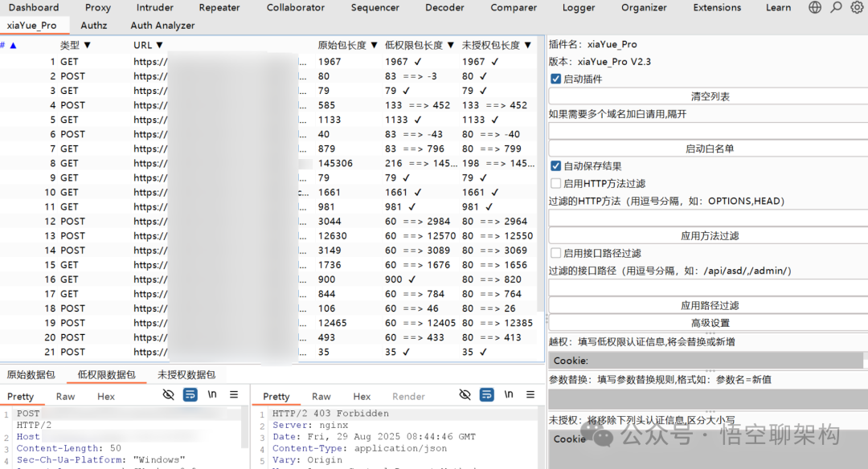Click the whitelist domain input field
The image size is (868, 469).
tap(709, 131)
